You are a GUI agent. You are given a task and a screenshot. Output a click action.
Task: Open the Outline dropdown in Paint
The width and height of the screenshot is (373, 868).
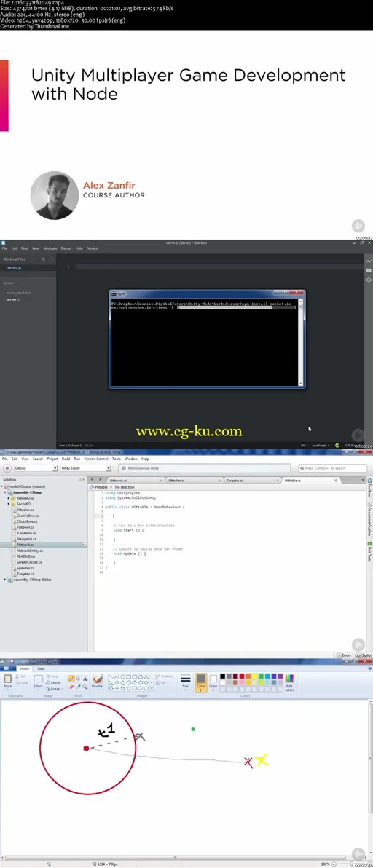166,676
